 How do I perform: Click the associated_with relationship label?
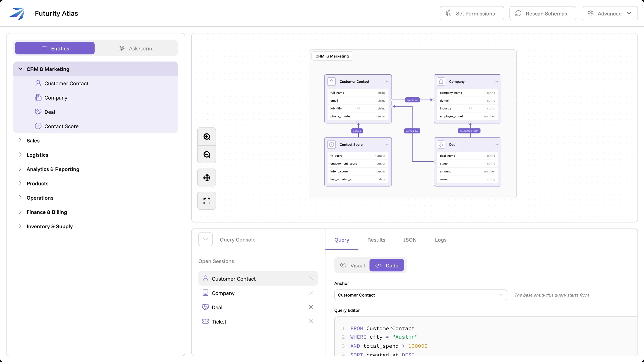coord(469,131)
